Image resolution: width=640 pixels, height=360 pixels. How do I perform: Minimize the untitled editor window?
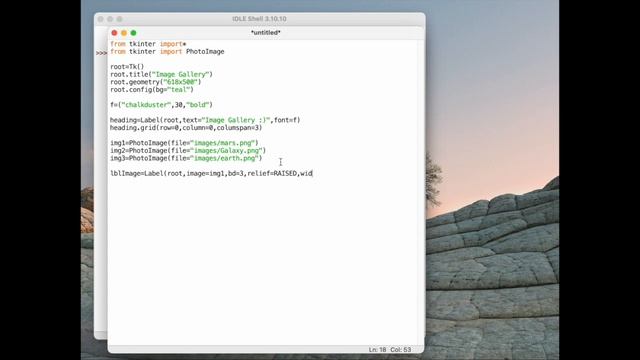[x=124, y=33]
